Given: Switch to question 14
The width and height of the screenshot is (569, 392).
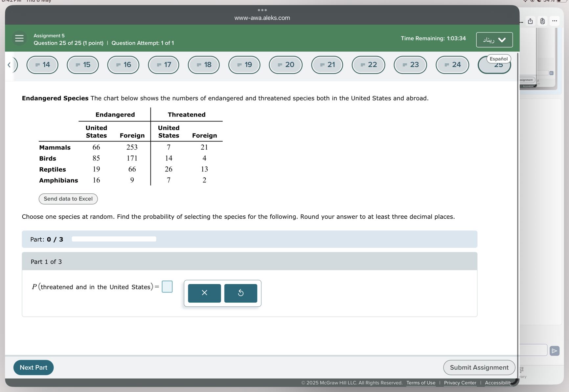Looking at the screenshot, I should [42, 65].
